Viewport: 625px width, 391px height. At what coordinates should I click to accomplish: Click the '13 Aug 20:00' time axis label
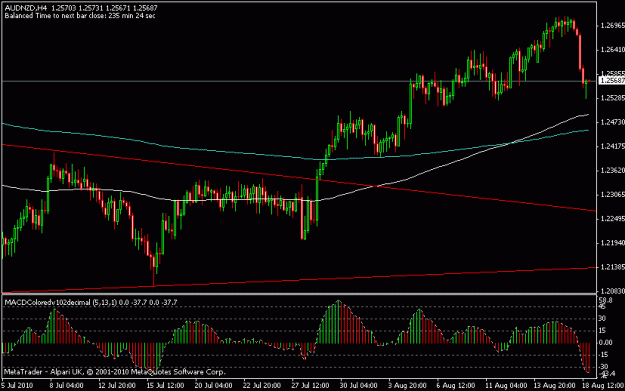coord(554,385)
